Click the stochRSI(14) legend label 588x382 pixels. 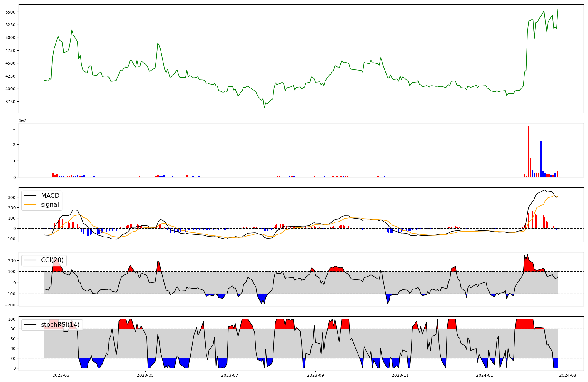pos(60,325)
